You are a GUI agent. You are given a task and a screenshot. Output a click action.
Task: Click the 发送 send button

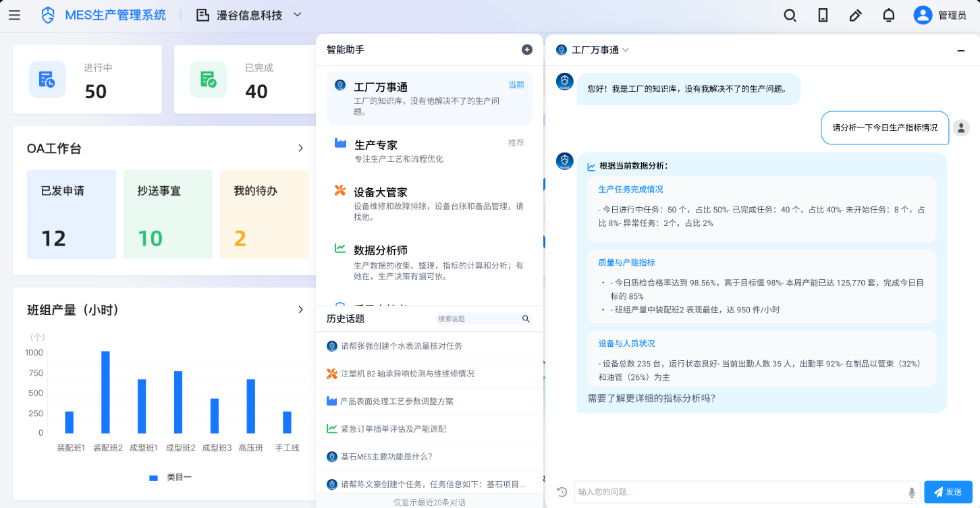[948, 492]
